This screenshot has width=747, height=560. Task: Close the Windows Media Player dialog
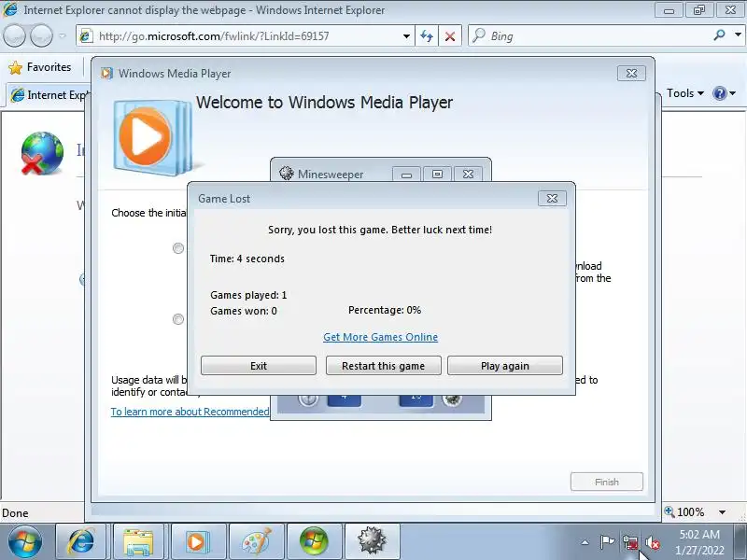click(x=631, y=74)
